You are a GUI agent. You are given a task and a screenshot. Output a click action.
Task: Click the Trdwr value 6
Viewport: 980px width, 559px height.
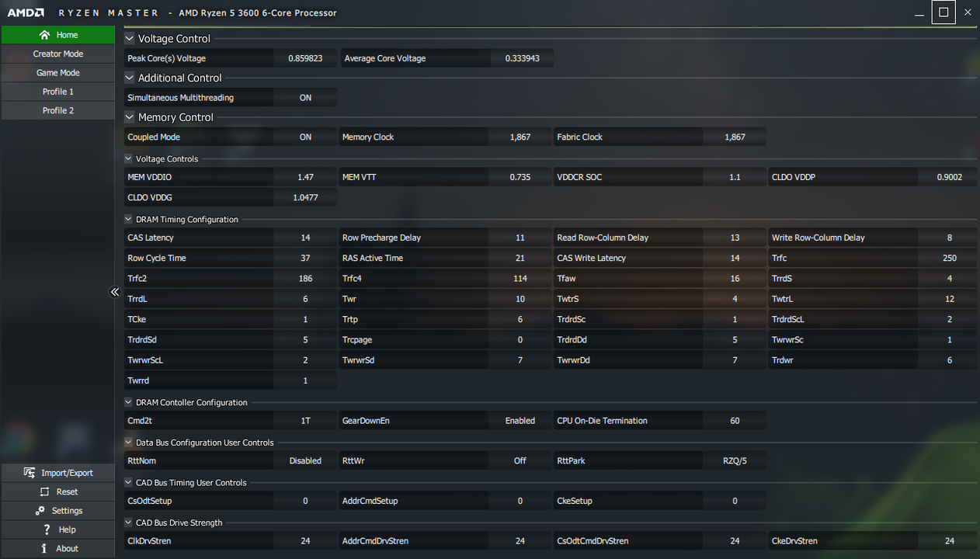949,360
